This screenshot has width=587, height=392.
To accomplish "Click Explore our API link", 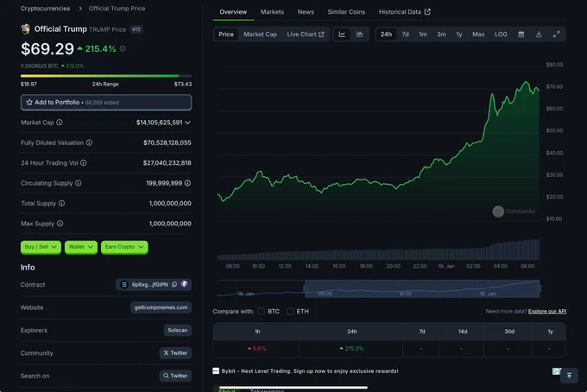I will point(547,311).
